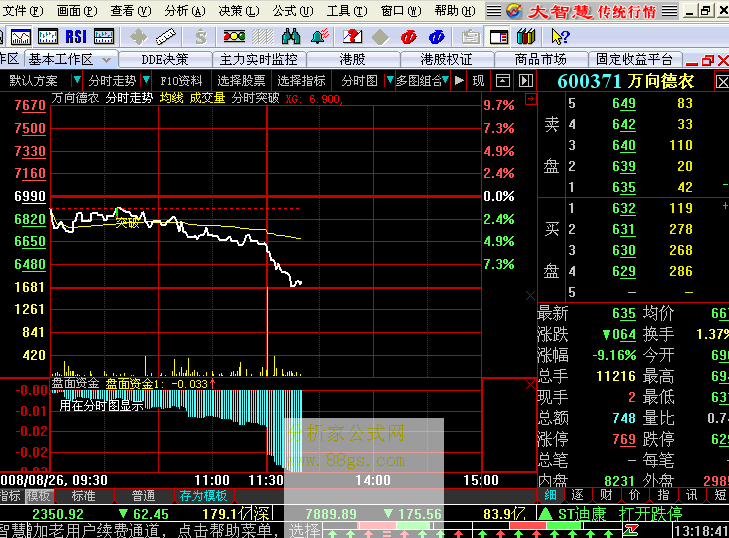Open the RSI indicator tool
This screenshot has width=729, height=538.
(x=76, y=36)
